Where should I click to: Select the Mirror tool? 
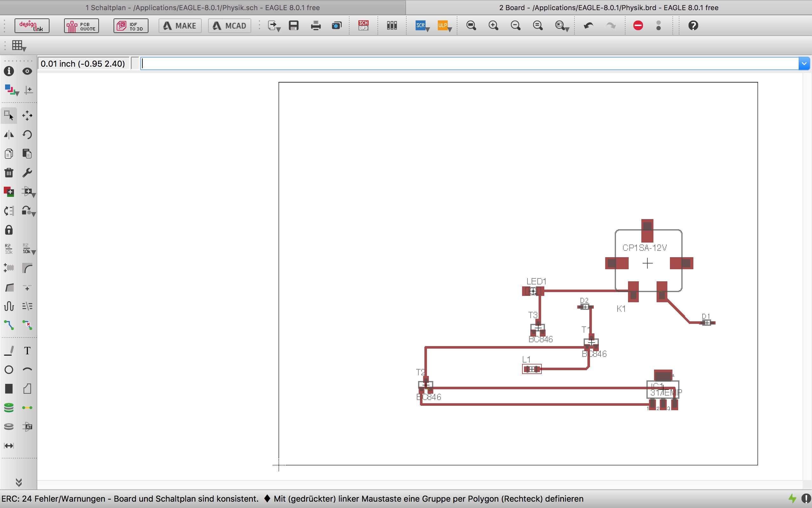(x=9, y=135)
